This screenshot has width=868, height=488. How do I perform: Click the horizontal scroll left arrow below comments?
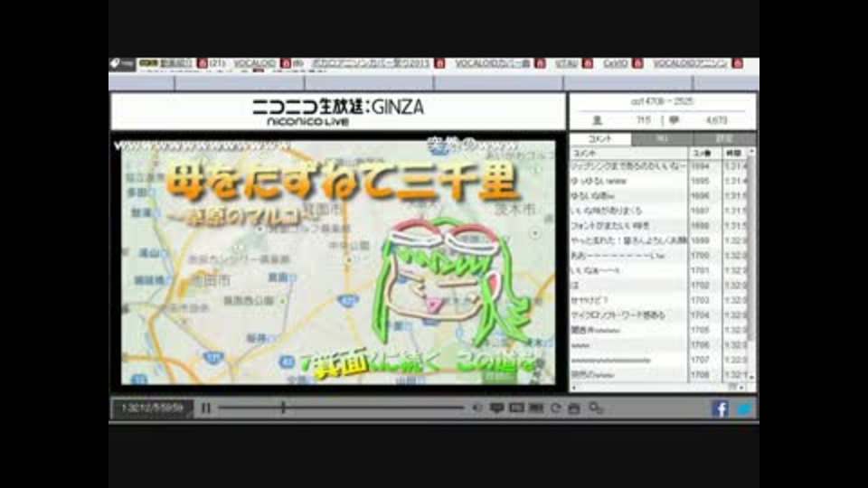tap(574, 388)
